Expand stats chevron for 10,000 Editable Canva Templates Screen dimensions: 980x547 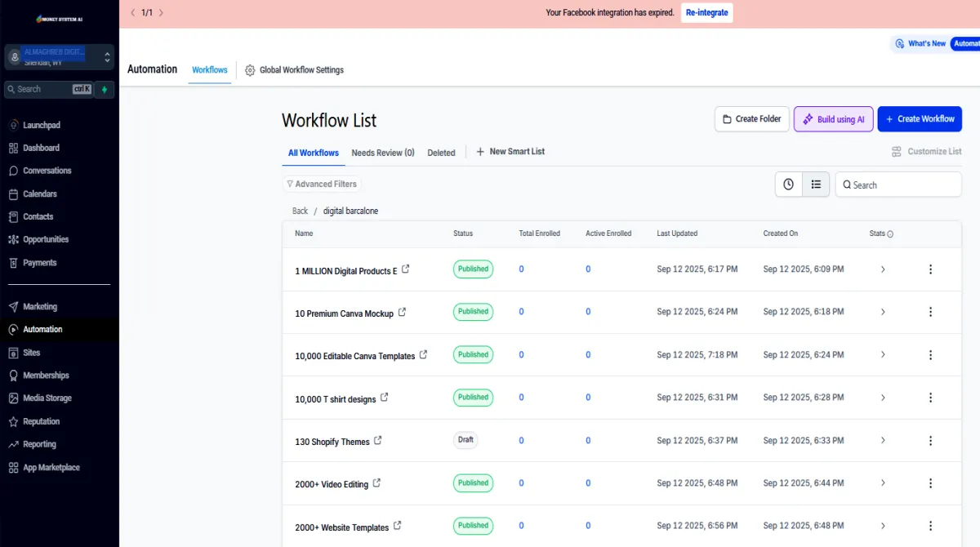click(883, 354)
